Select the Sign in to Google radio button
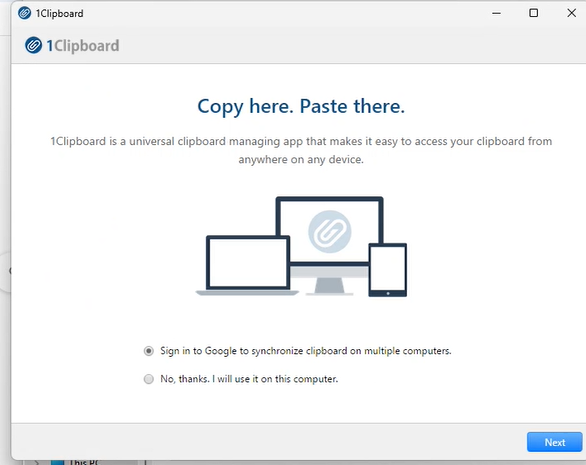The image size is (586, 465). coord(149,351)
